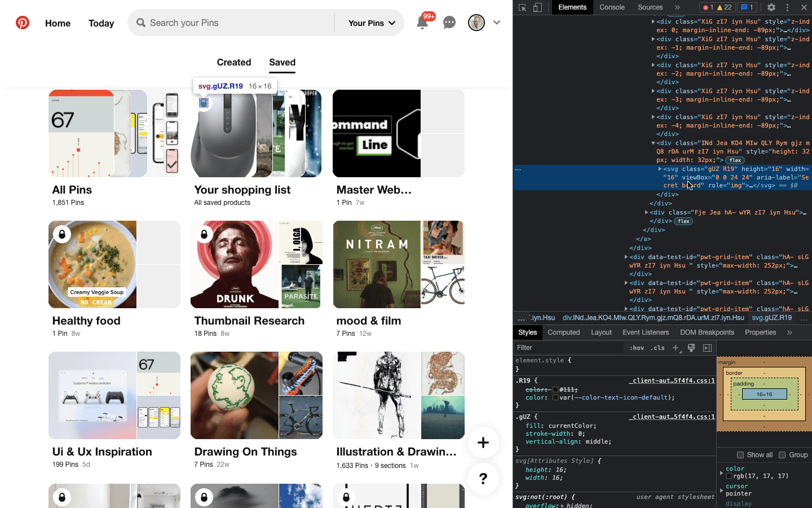Viewport: 812px width, 508px height.
Task: Enable the Group checkbox
Action: pos(782,455)
